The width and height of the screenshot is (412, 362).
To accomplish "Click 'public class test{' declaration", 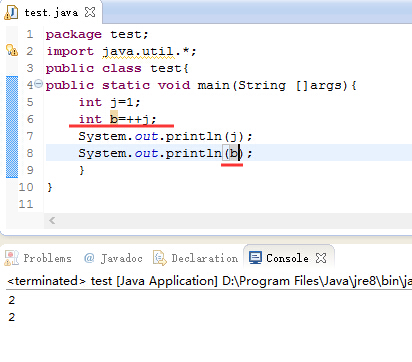I will 117,68.
